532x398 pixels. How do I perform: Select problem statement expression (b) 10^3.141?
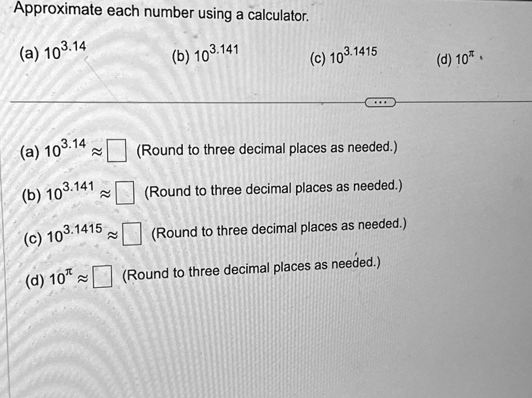coord(205,54)
